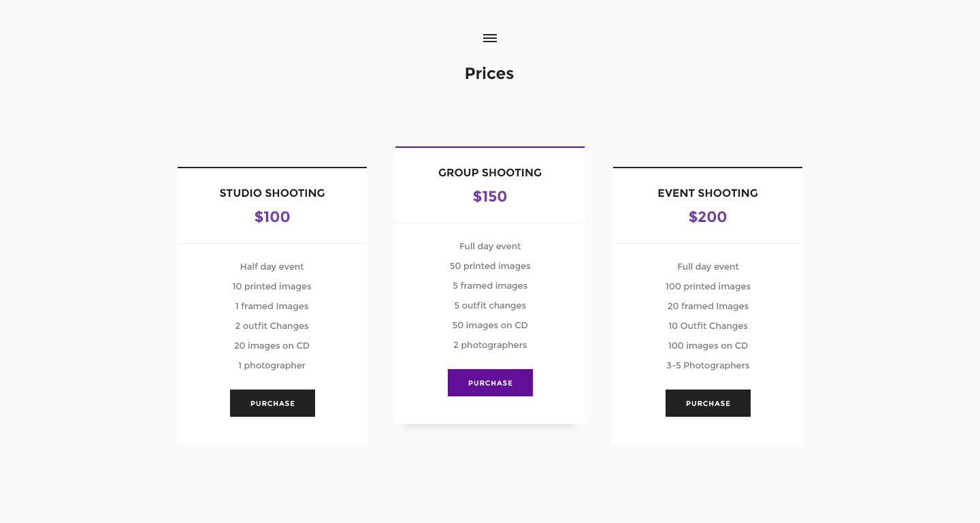Click the $200 price label
Screen dimensions: 980x523
tap(708, 217)
